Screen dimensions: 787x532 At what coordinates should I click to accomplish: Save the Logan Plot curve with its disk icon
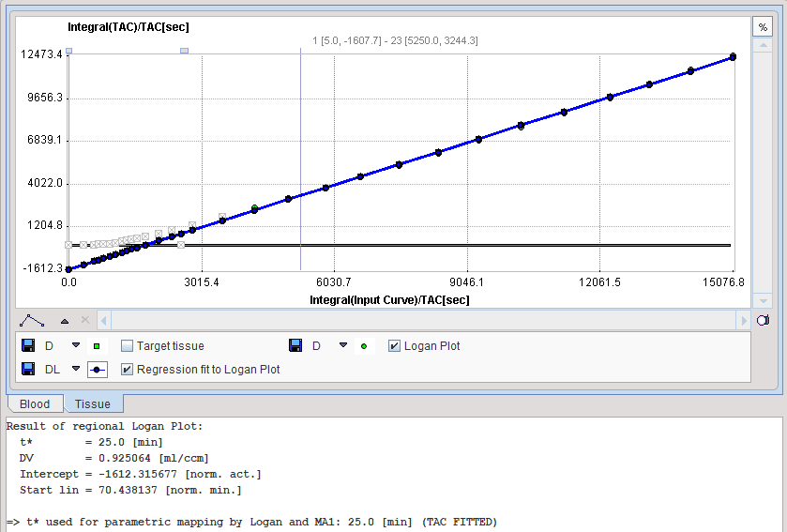(x=295, y=346)
